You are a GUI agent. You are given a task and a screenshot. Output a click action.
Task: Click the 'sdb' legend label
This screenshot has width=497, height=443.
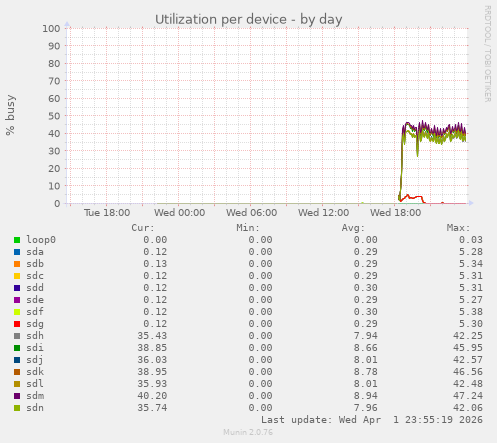tap(35, 264)
